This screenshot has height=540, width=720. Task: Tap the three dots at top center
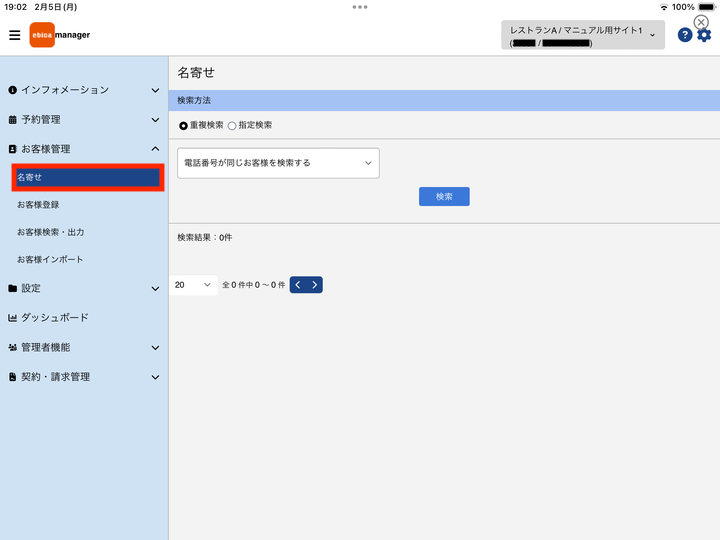(x=360, y=7)
